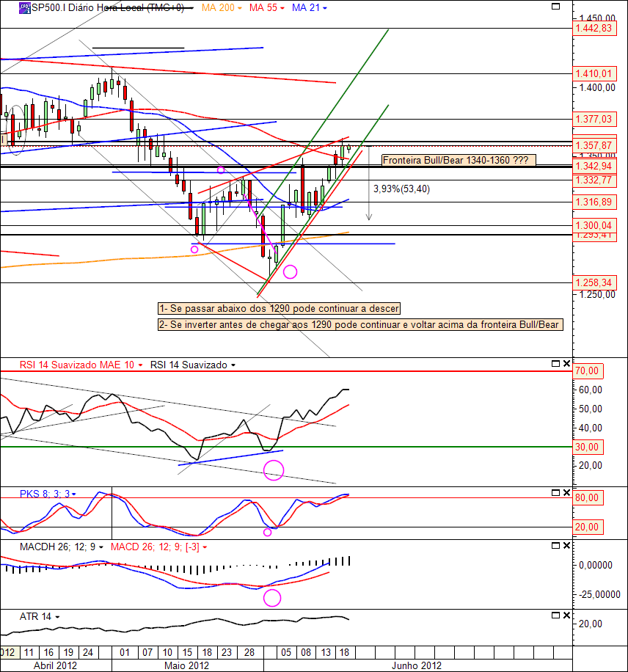Click the RSI 30,00 oversold level label

click(588, 447)
